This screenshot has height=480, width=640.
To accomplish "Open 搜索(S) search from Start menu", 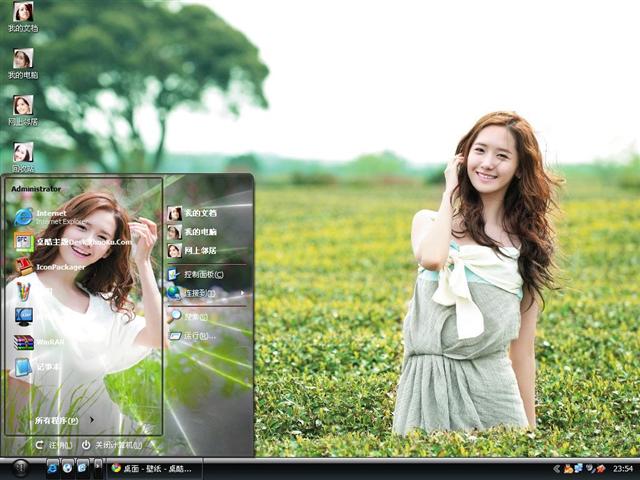I will [188, 316].
